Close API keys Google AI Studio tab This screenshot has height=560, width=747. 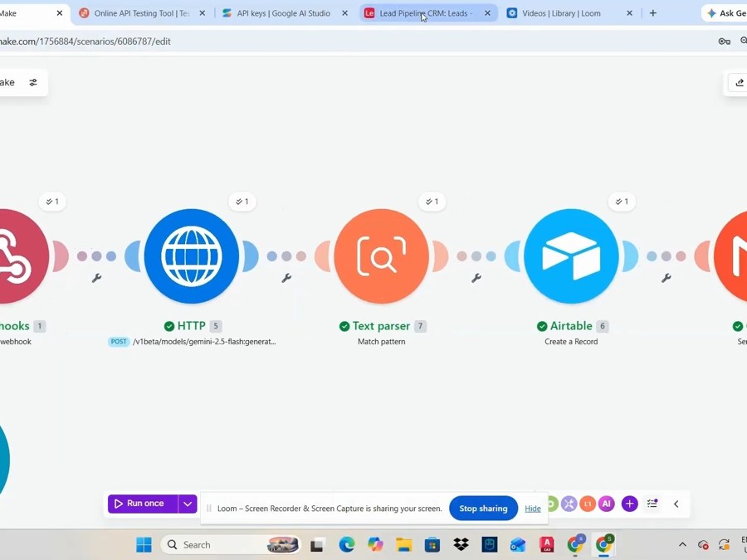coord(345,13)
